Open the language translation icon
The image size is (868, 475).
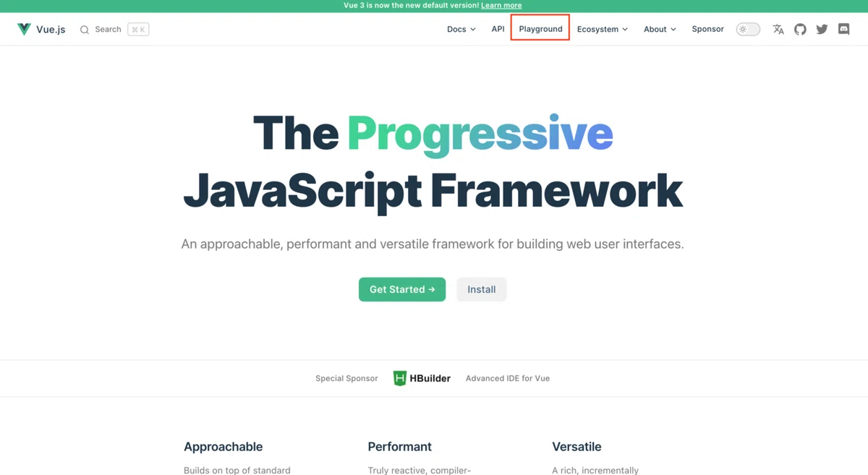(778, 30)
